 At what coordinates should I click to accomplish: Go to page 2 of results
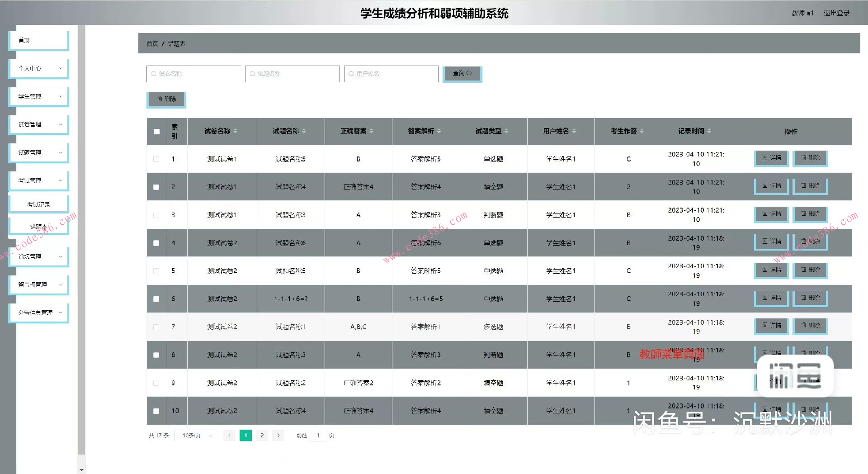click(262, 436)
